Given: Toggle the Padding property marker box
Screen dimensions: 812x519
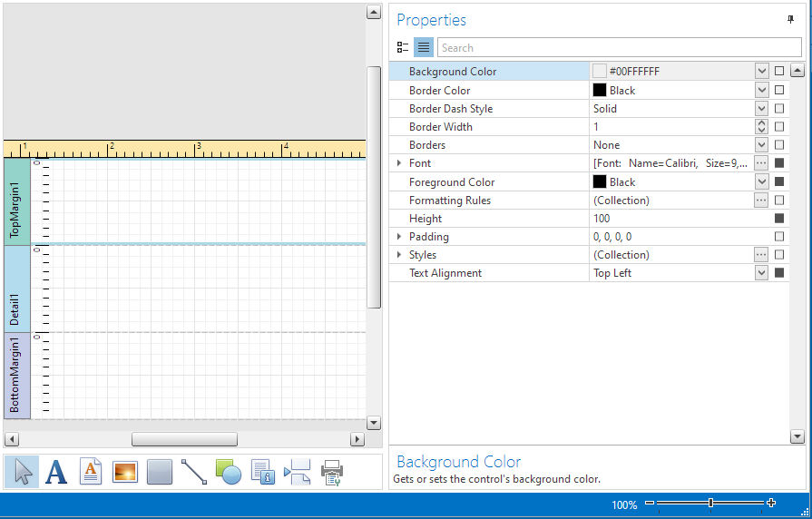Looking at the screenshot, I should [779, 236].
